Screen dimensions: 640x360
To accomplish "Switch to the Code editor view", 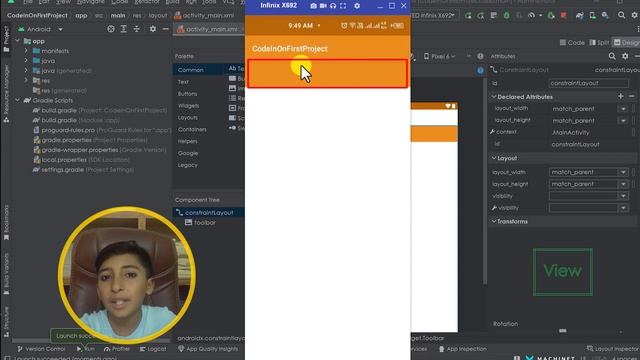I will 572,42.
